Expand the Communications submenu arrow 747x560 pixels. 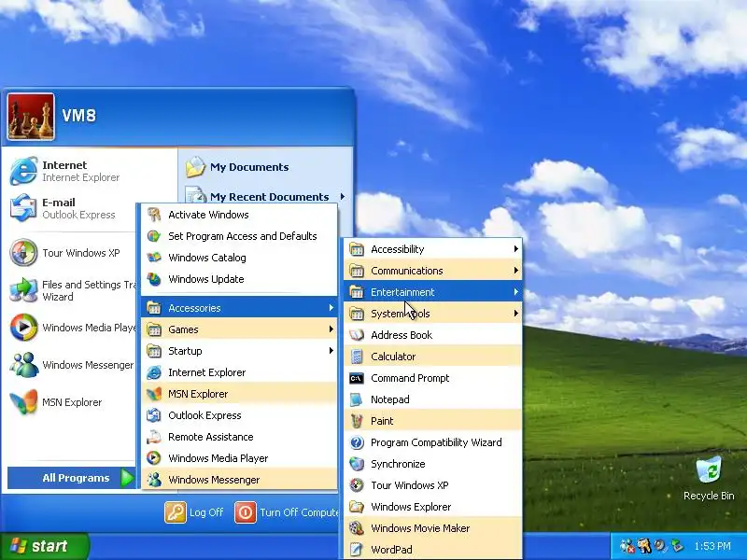[x=515, y=270]
